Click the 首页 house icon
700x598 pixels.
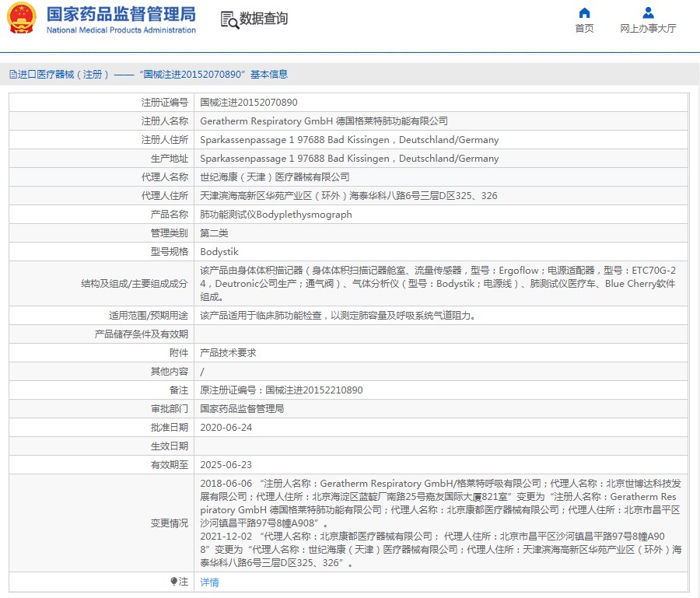(584, 12)
